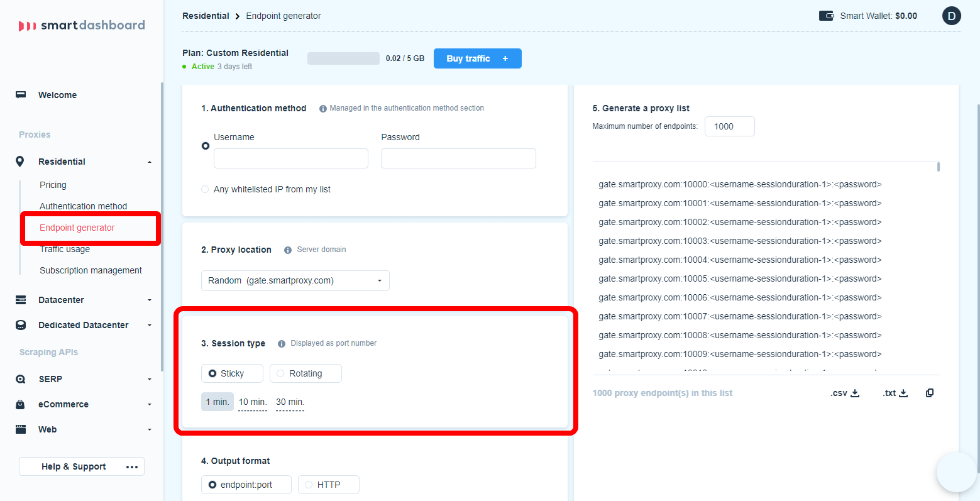Copy proxy list to clipboard

point(930,393)
